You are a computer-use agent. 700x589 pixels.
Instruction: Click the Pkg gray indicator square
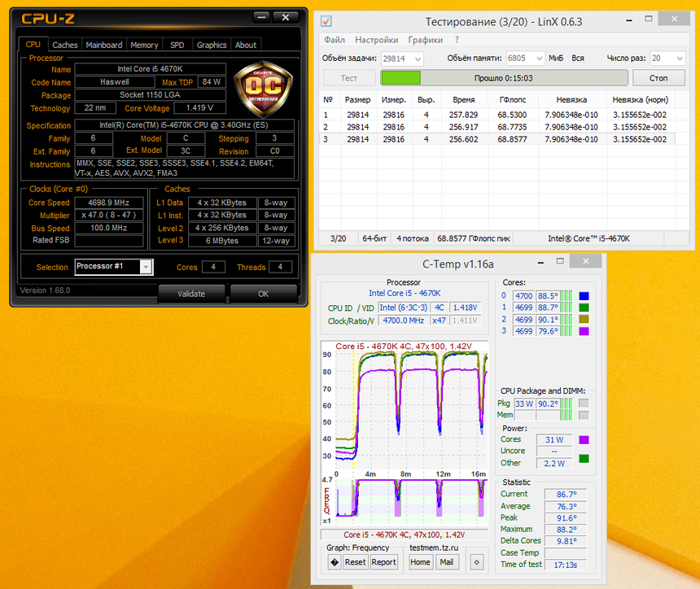583,404
